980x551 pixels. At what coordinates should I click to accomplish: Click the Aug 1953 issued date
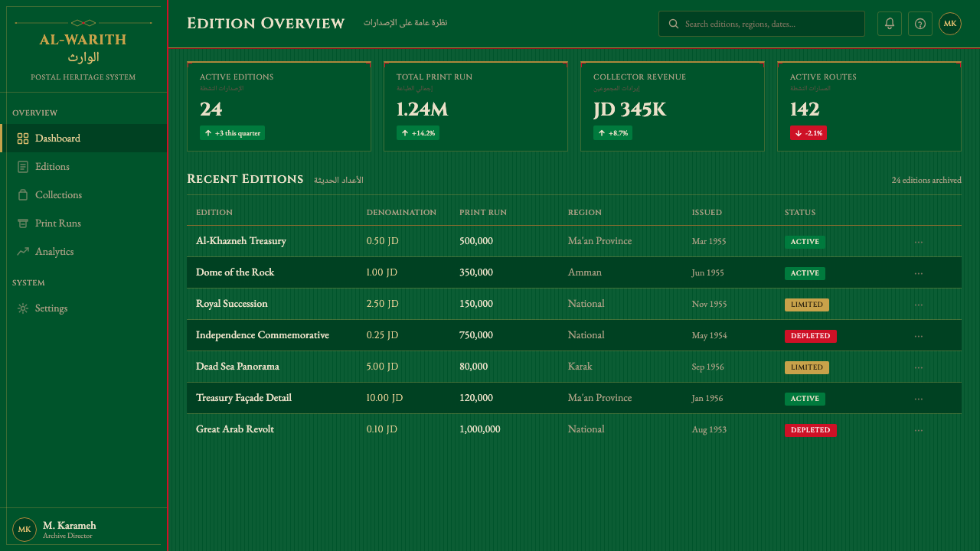point(709,430)
